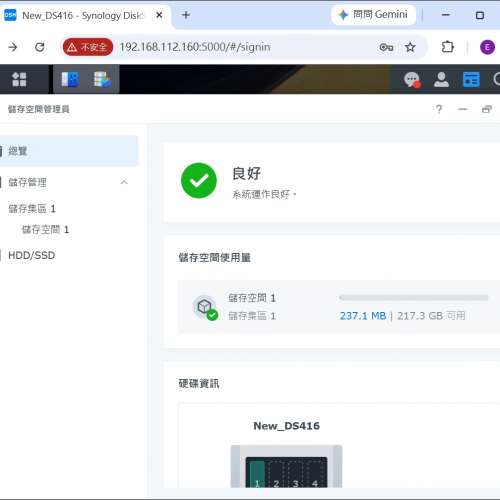Select the New_DS416 Synology browser tab
Screen dimensions: 500x500
[x=83, y=15]
